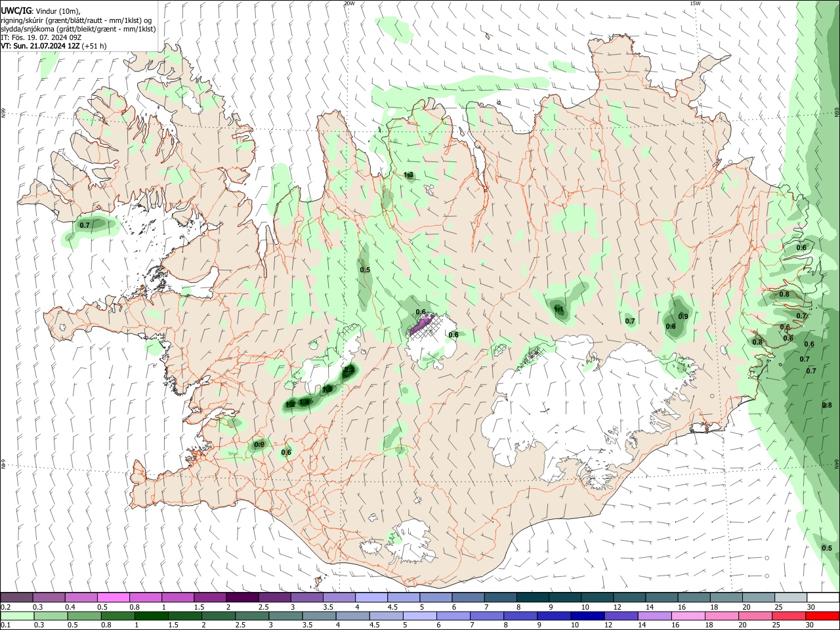Viewport: 840px width, 630px height.
Task: Pick the pale grey 25 swatch in the upper legend
Action: click(x=791, y=597)
